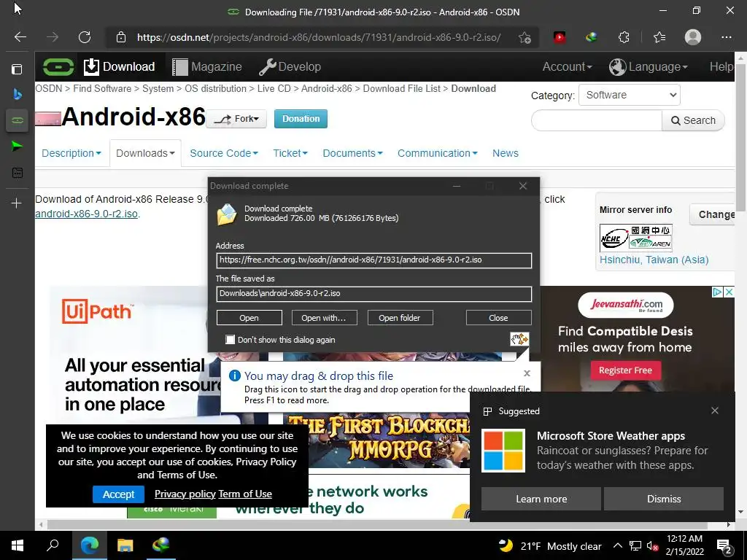This screenshot has height=560, width=747.
Task: Open File Explorer from the taskbar
Action: 125,545
